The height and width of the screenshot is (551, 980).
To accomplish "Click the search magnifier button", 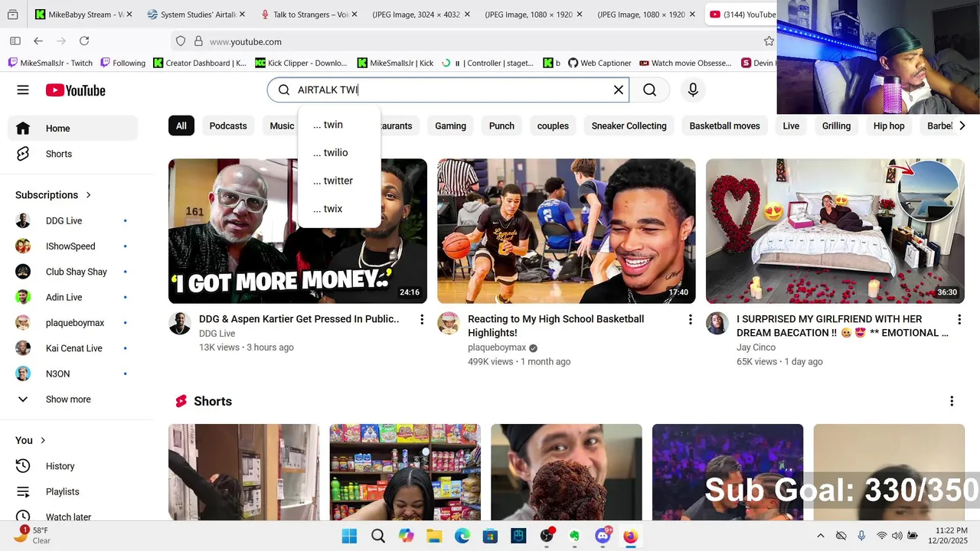I will (x=650, y=90).
